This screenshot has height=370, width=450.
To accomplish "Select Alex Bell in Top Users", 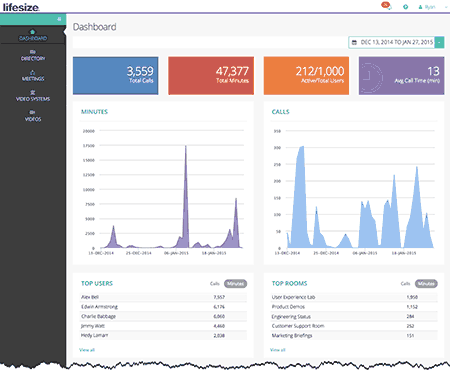I will pyautogui.click(x=163, y=297).
